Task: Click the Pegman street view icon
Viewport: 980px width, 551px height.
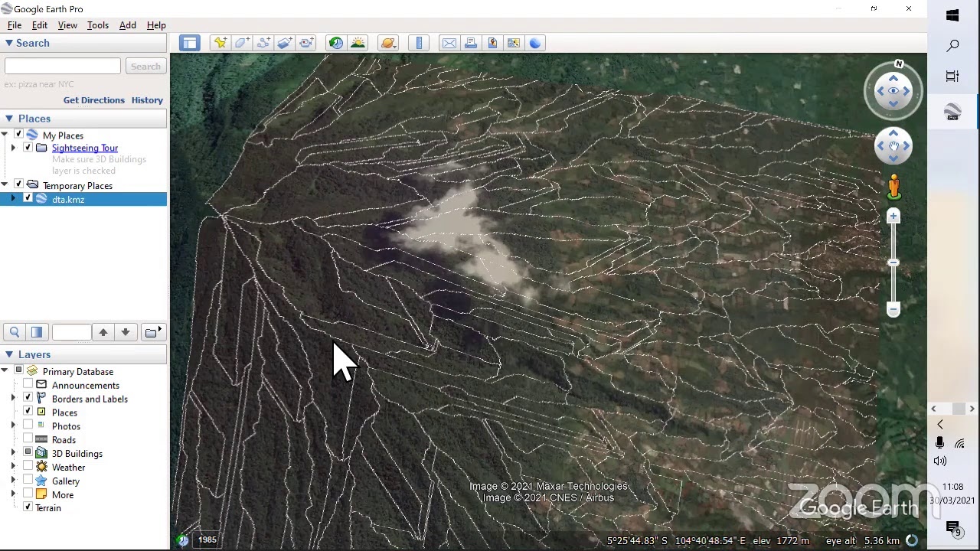Action: pyautogui.click(x=893, y=187)
